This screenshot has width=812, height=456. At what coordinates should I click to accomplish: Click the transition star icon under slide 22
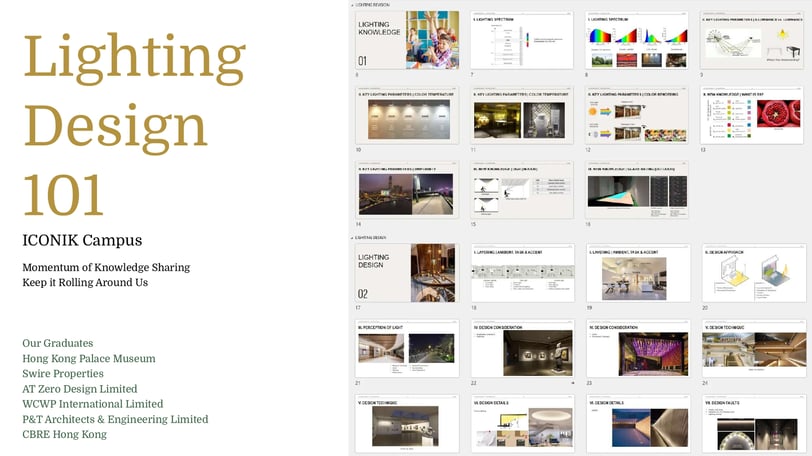(x=572, y=383)
